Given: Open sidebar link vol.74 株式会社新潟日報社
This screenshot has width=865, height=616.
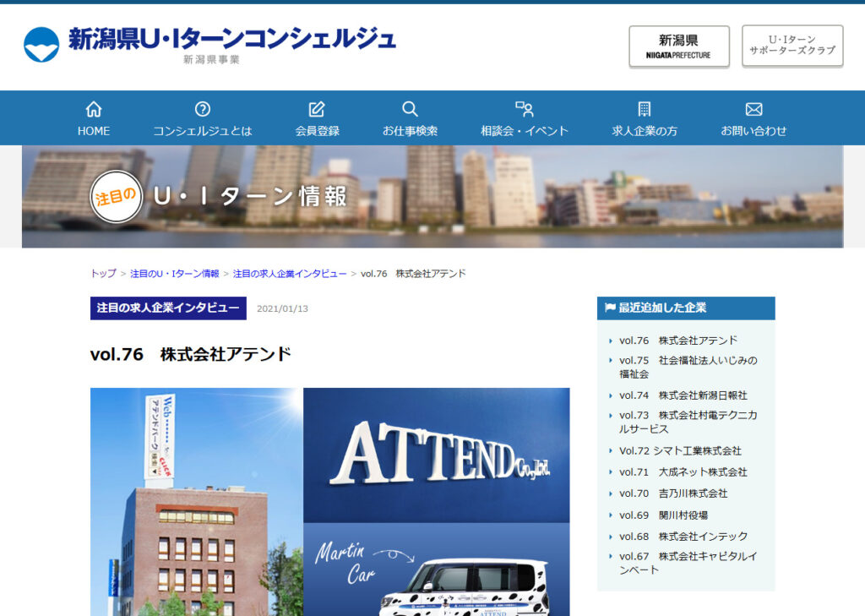Looking at the screenshot, I should (683, 395).
